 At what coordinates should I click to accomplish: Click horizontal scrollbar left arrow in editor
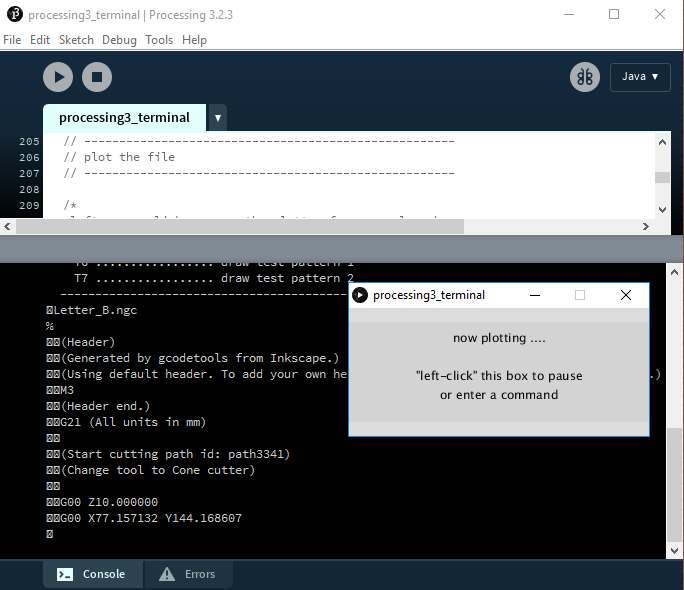(7, 226)
